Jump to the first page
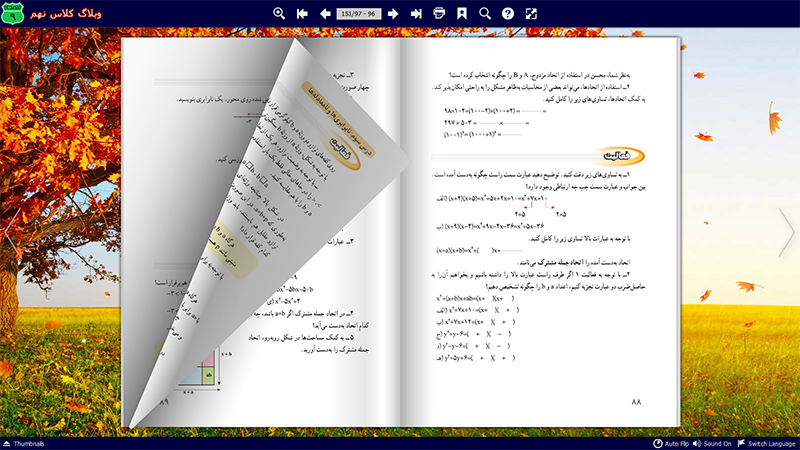This screenshot has height=450, width=800. [302, 14]
